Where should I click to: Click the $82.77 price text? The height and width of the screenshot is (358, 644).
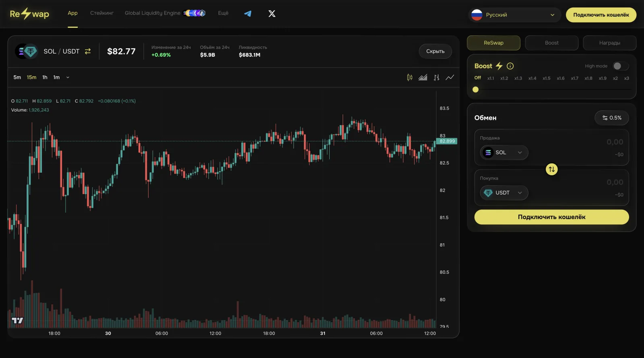(x=122, y=51)
